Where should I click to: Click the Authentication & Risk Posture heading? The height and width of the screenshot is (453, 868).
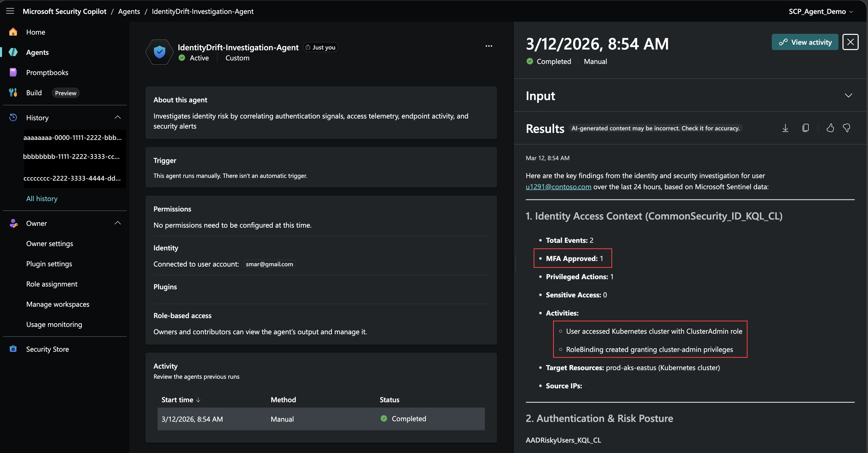pos(599,418)
